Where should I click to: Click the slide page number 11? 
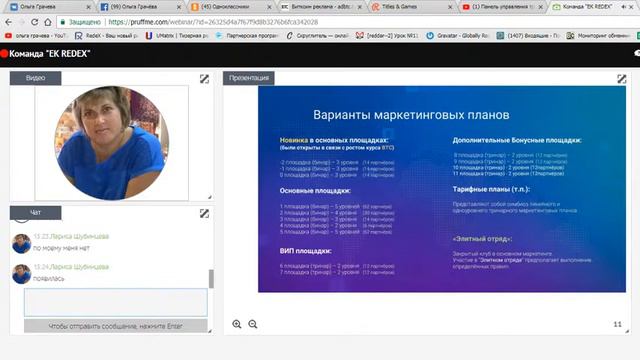617,324
